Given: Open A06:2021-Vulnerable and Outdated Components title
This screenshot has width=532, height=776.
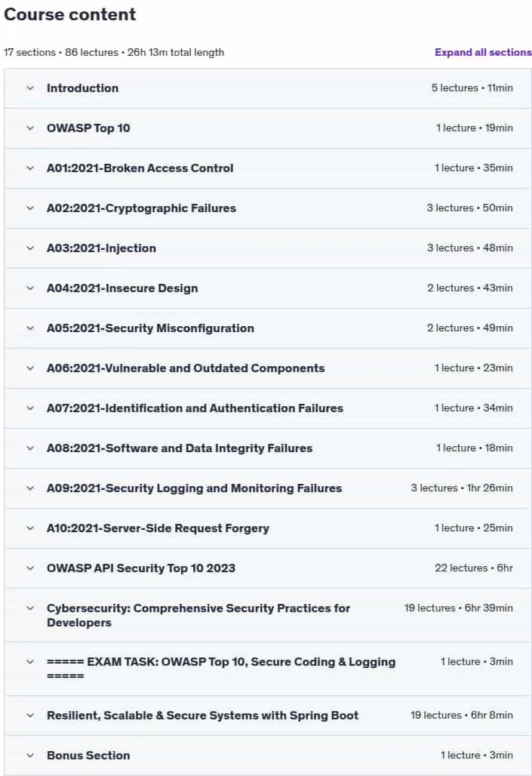Looking at the screenshot, I should coord(186,368).
